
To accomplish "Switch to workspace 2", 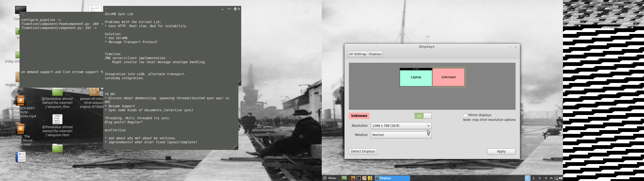I will click(534, 178).
